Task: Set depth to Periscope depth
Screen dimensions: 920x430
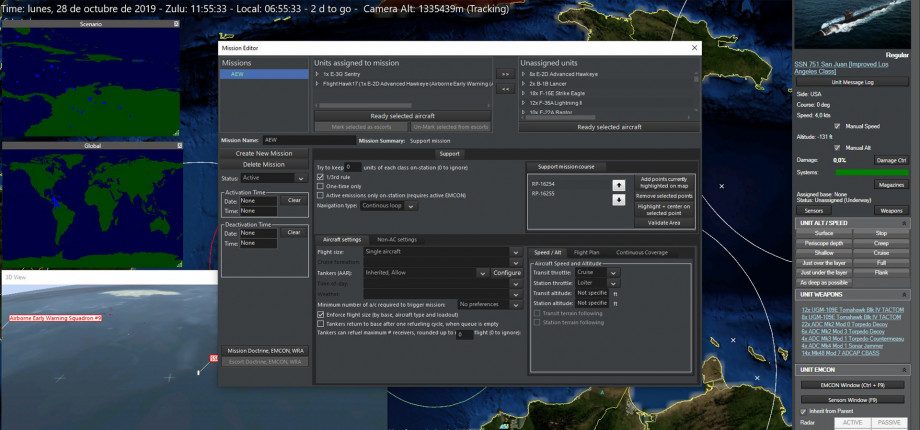Action: [x=824, y=243]
